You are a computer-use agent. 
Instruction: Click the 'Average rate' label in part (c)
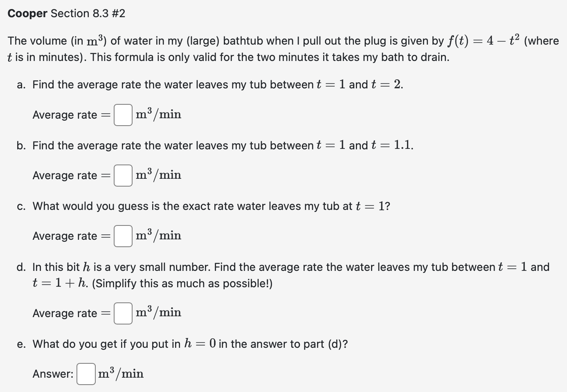(x=66, y=236)
